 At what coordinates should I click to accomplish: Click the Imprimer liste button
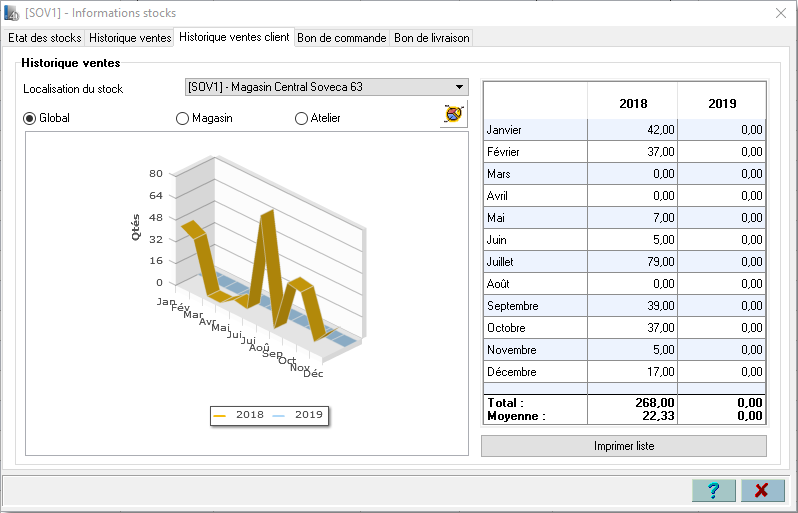624,446
